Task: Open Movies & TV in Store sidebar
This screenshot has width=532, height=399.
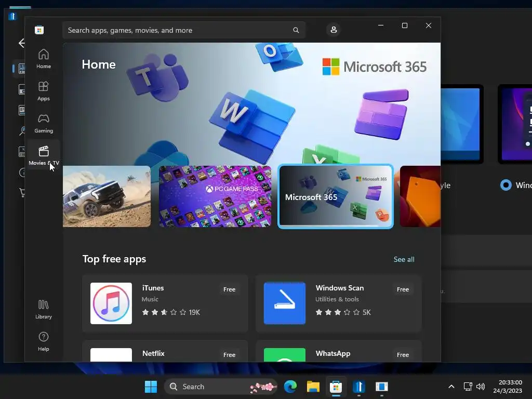Action: tap(44, 155)
